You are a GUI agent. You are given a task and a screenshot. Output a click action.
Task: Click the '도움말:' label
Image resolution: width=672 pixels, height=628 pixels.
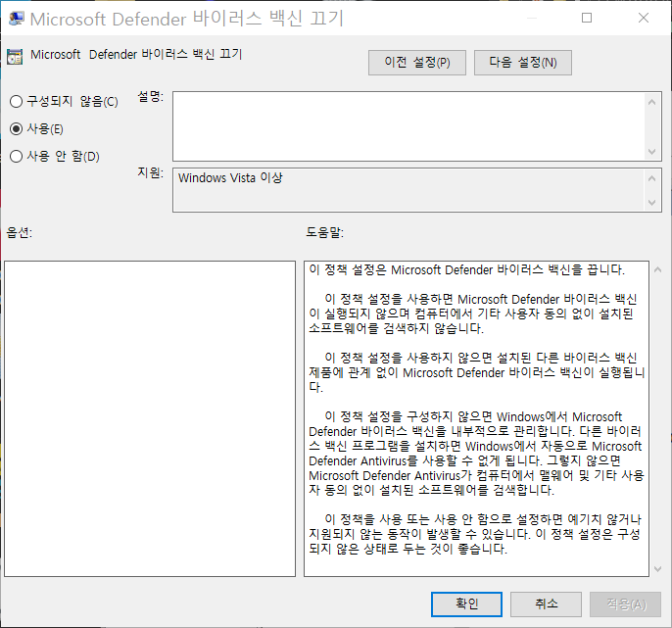(325, 233)
